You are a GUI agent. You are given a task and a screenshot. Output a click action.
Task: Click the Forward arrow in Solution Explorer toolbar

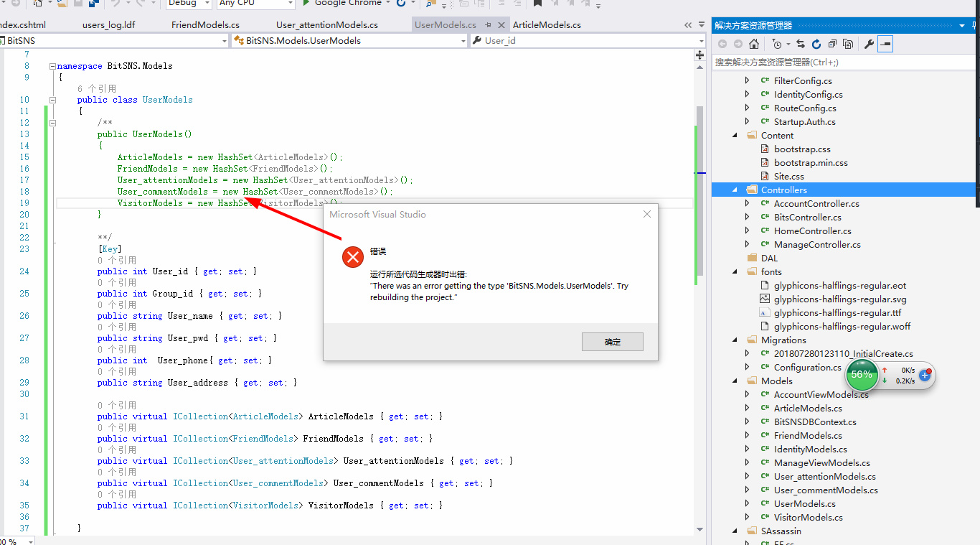(738, 45)
